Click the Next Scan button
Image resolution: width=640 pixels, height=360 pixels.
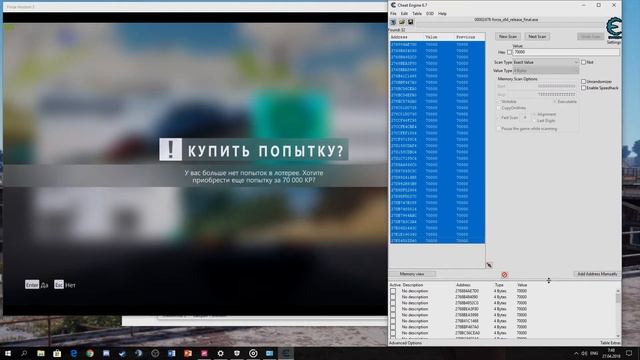click(537, 36)
